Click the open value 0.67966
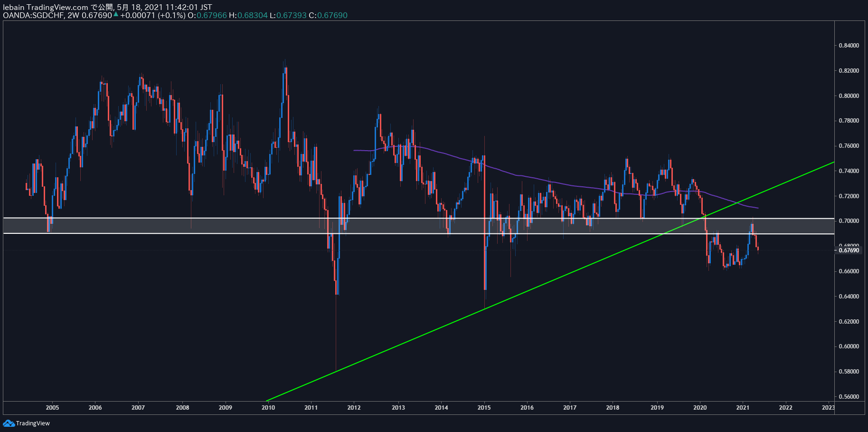Image resolution: width=868 pixels, height=432 pixels. 212,15
